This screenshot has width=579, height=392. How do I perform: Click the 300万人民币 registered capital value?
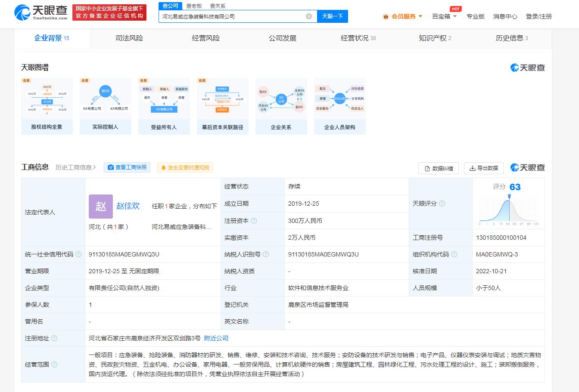305,221
